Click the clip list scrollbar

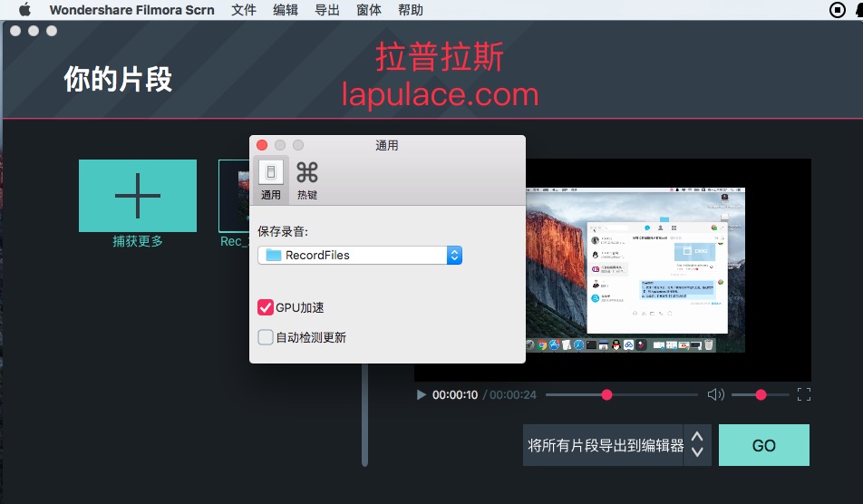pyautogui.click(x=364, y=415)
